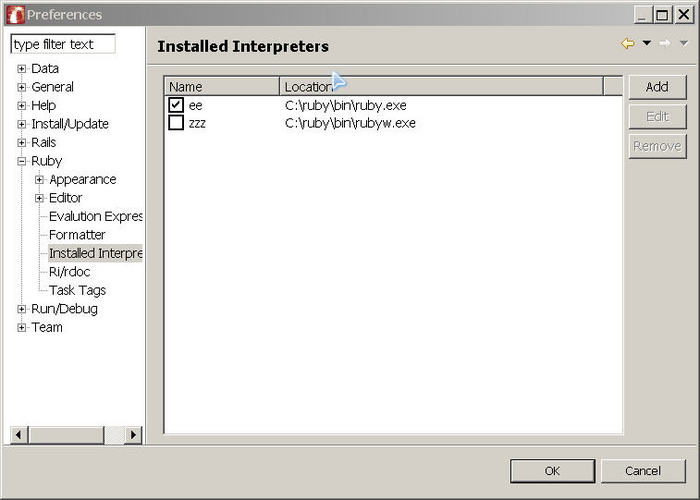700x500 pixels.
Task: Open the Task Tags preferences page
Action: (77, 291)
